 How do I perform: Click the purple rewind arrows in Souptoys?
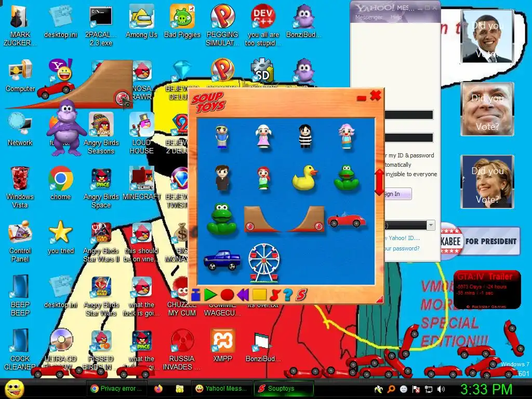pos(243,295)
